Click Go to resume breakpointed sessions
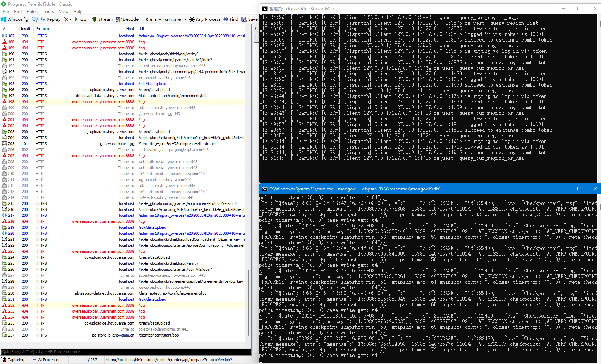 81,19
